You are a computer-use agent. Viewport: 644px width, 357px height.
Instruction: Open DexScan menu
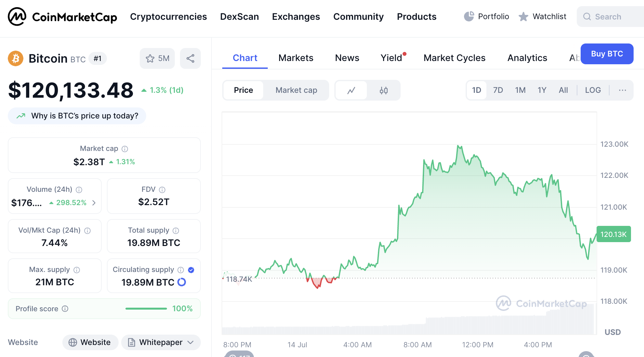(239, 17)
